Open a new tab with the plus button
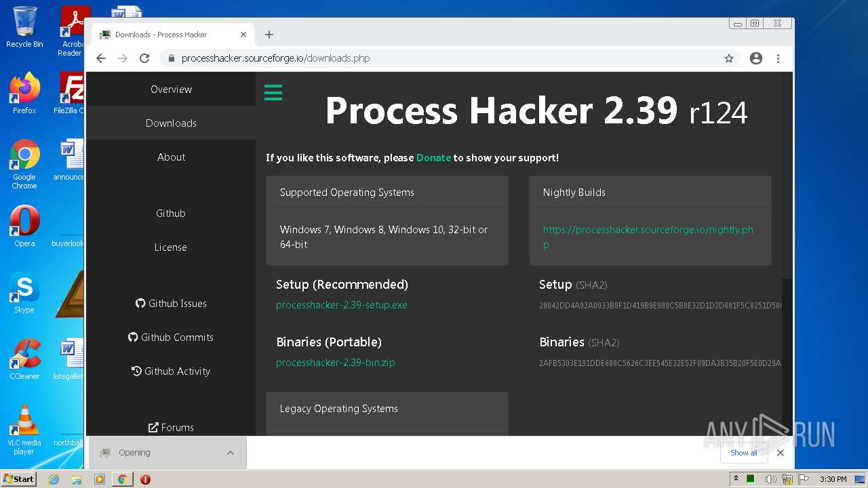This screenshot has width=868, height=488. [269, 35]
